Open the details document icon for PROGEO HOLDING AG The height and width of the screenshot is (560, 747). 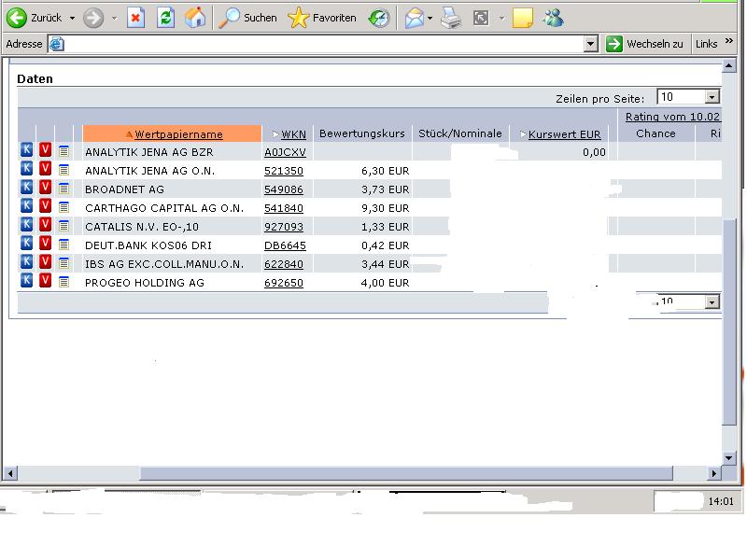click(63, 281)
